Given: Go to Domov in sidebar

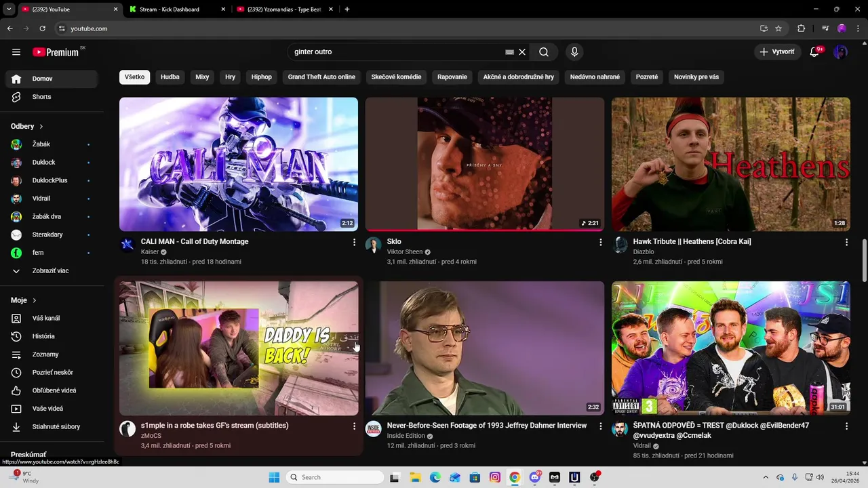Looking at the screenshot, I should point(52,79).
